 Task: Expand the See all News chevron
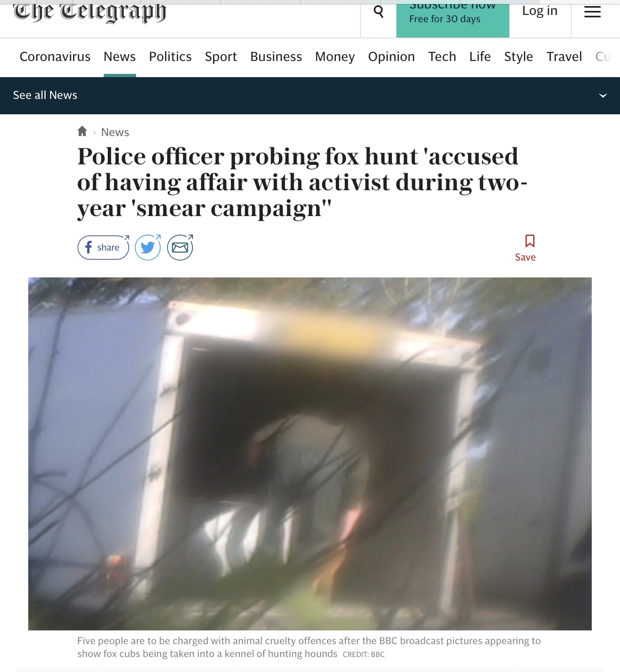click(x=603, y=96)
